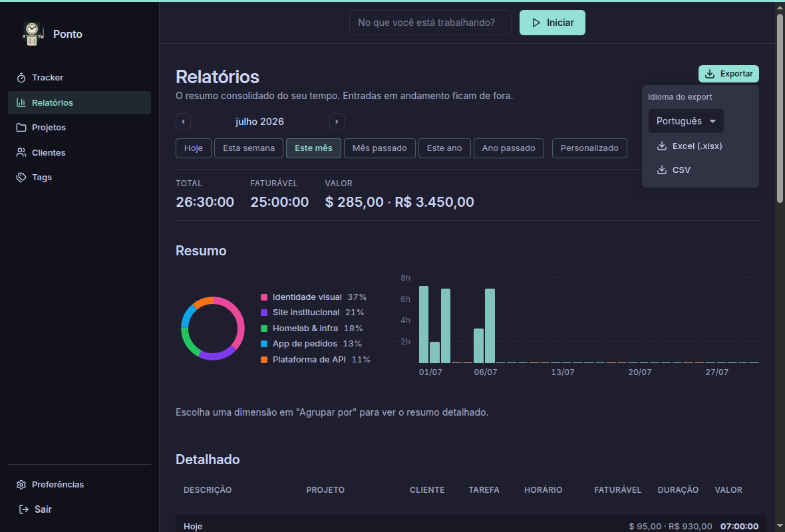Click the 'Plataforma de API 11%' legend entry

315,360
